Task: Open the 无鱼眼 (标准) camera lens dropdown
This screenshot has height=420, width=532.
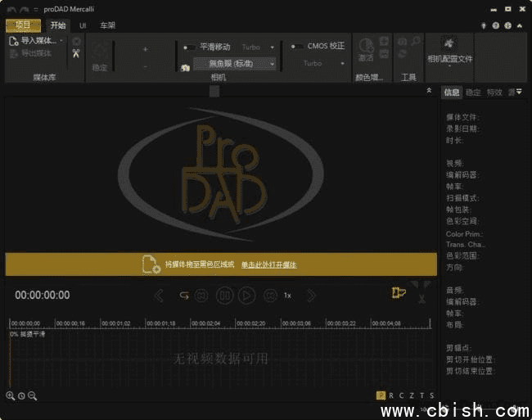Action: pos(234,63)
